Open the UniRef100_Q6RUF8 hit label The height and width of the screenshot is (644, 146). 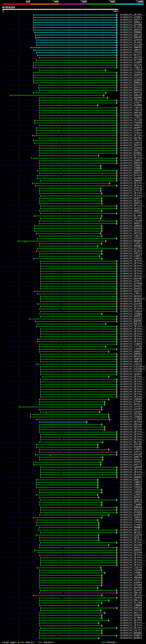131,30
